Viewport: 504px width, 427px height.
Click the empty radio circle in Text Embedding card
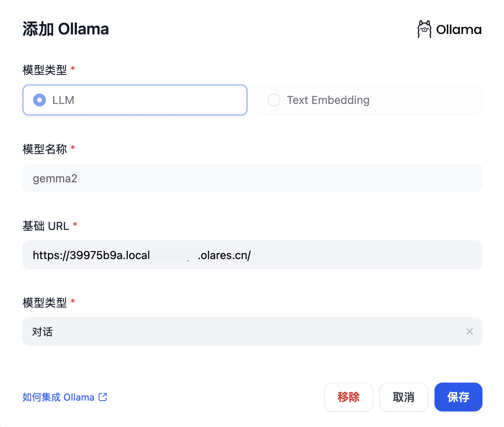[274, 100]
